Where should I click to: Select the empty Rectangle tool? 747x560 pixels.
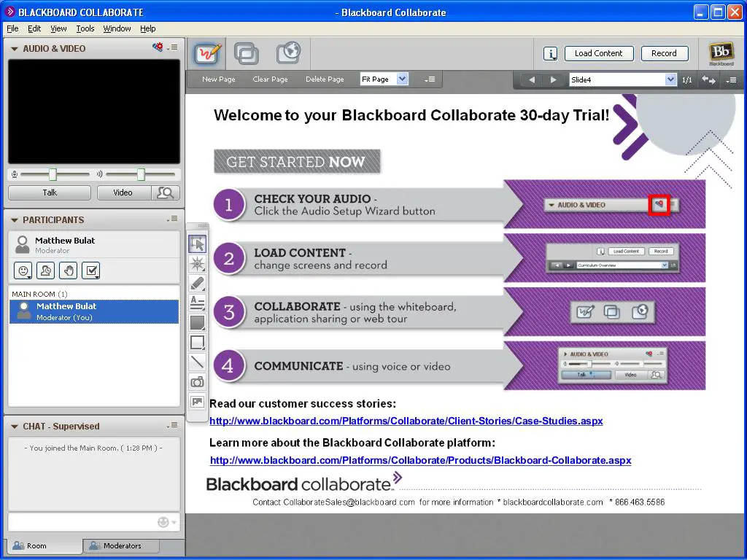coord(197,343)
